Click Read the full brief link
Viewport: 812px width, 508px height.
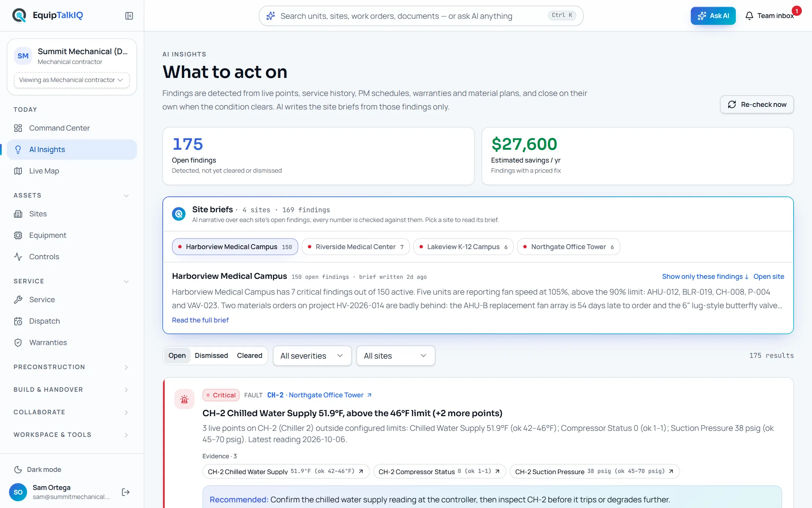[200, 320]
